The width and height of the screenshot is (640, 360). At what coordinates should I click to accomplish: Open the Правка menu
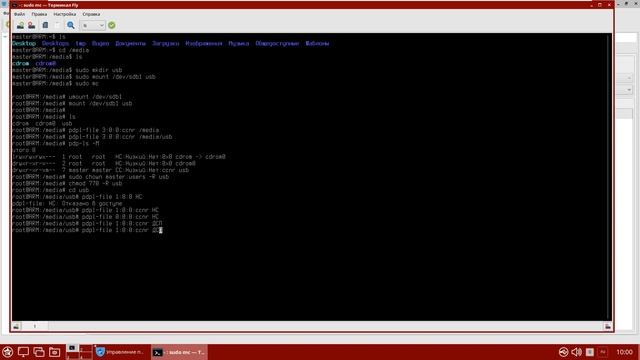point(39,14)
